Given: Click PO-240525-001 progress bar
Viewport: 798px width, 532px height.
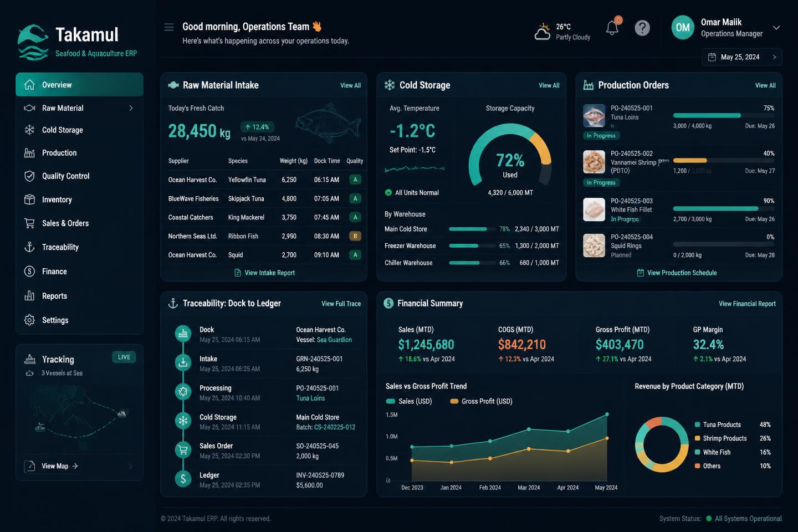Looking at the screenshot, I should click(724, 115).
